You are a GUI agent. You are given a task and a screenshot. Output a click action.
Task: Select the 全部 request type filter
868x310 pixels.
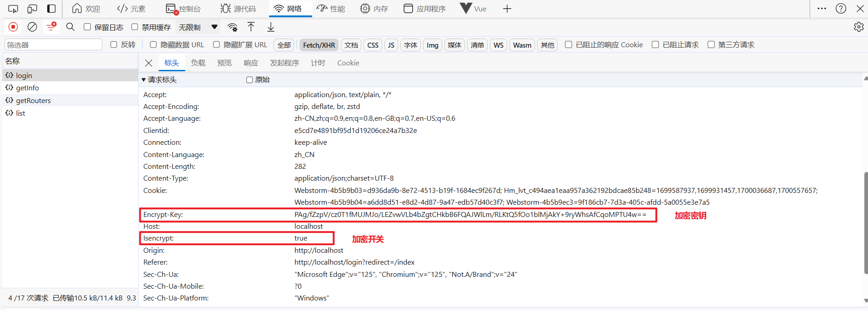pos(284,45)
